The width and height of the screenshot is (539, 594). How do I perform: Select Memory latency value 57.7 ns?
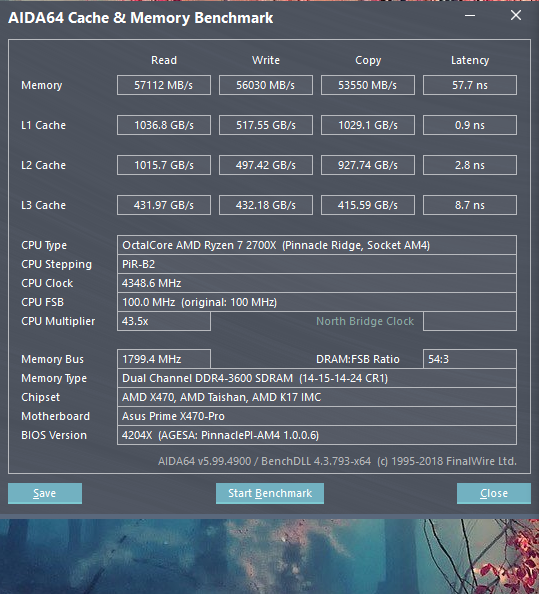470,85
